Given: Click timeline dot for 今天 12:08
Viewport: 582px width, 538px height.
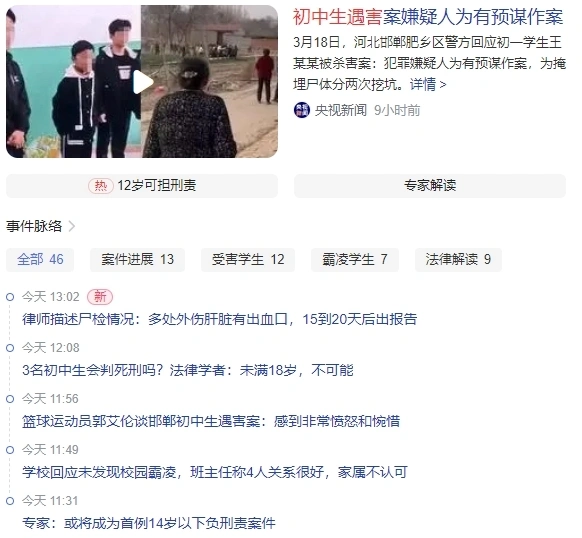Looking at the screenshot, I should click(10, 348).
